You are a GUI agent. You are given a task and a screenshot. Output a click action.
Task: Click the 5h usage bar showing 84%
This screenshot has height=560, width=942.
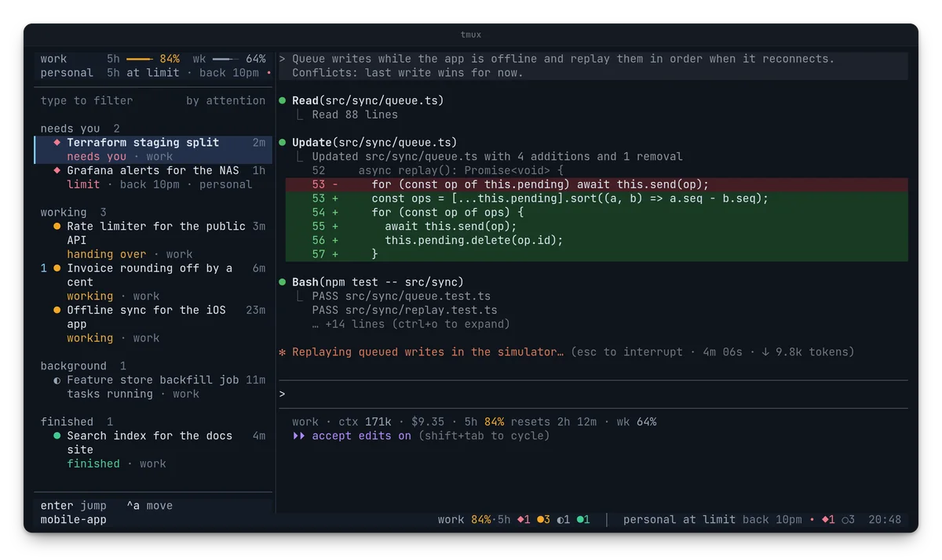[x=139, y=59]
